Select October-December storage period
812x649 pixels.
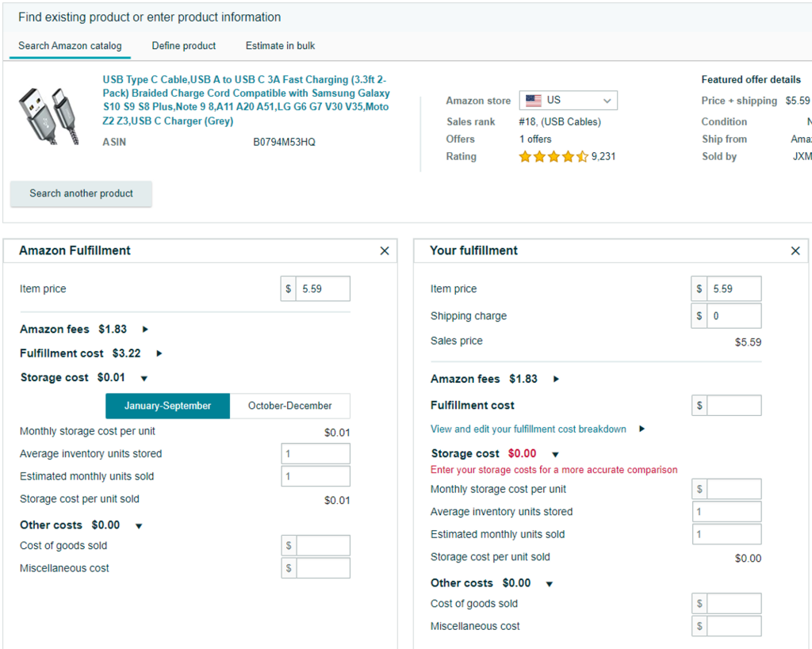point(290,406)
